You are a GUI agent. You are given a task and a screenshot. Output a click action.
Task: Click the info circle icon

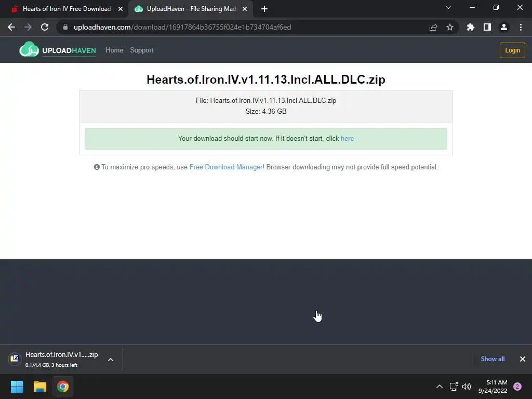point(97,167)
